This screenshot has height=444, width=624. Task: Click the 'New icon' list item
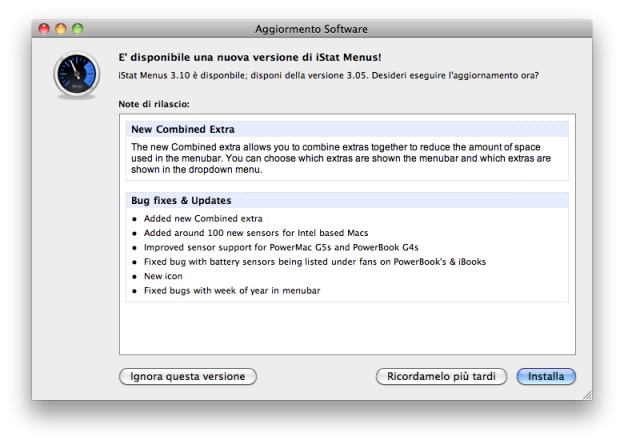click(163, 276)
